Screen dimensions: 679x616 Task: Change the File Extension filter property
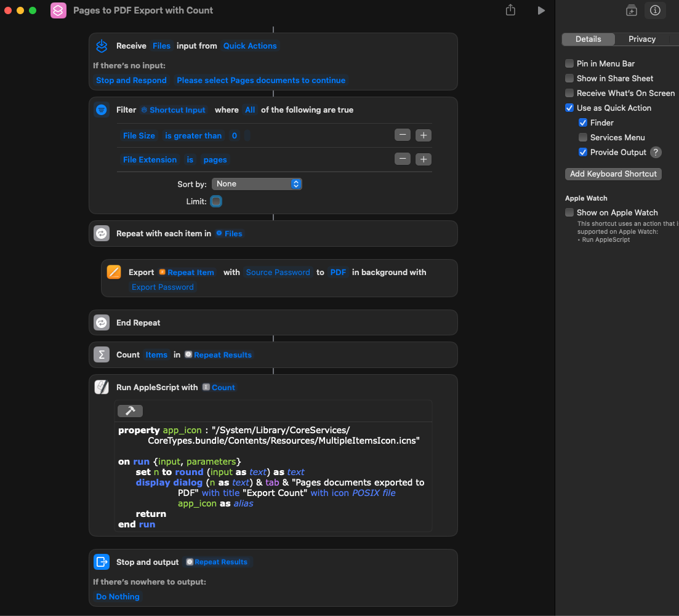(x=150, y=160)
